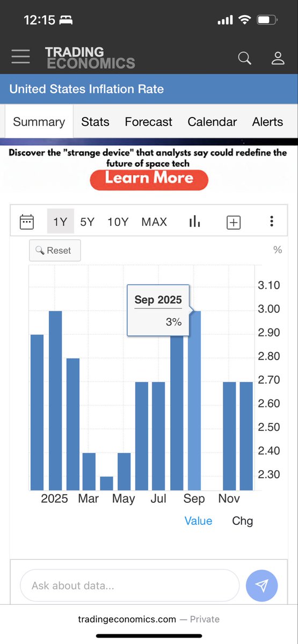Screen dimensions: 298x644
Task: Select the 5Y time range
Action: point(87,222)
